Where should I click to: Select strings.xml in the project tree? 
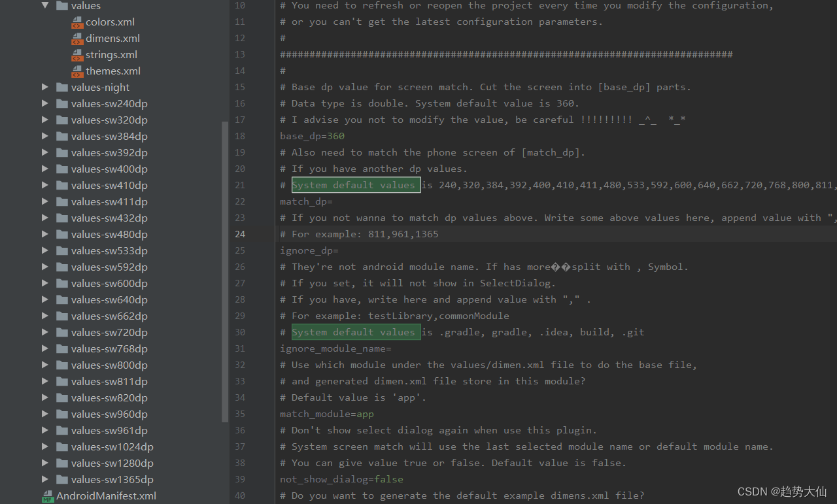pyautogui.click(x=111, y=55)
